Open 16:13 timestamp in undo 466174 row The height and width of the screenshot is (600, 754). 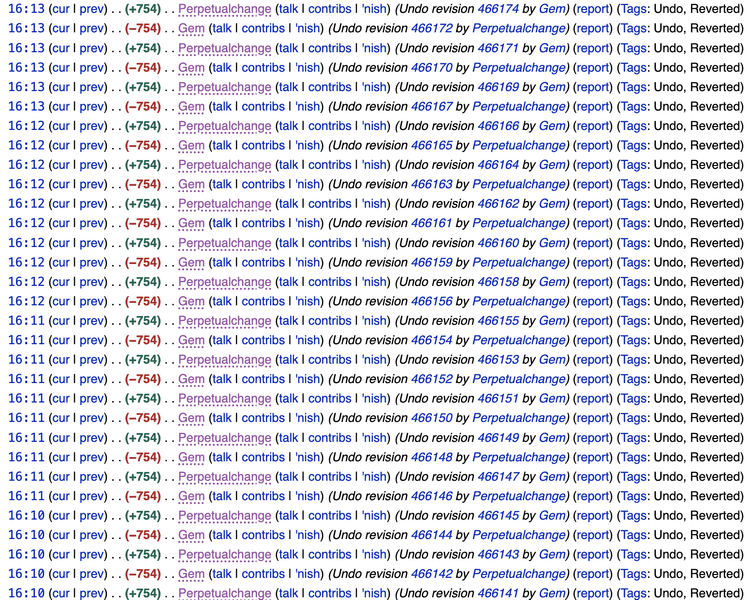click(26, 9)
